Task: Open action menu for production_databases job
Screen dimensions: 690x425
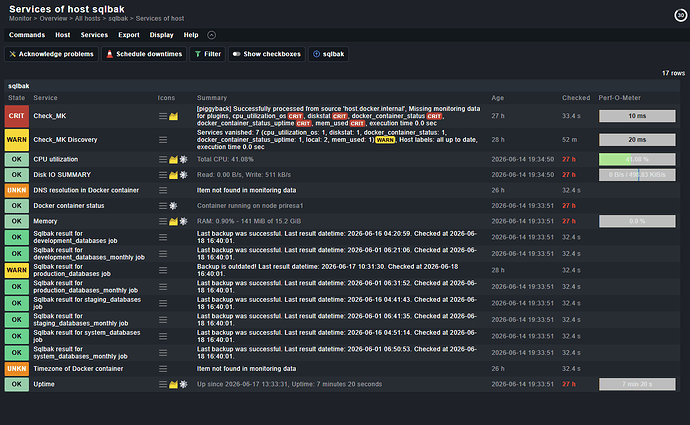Action: 163,270
